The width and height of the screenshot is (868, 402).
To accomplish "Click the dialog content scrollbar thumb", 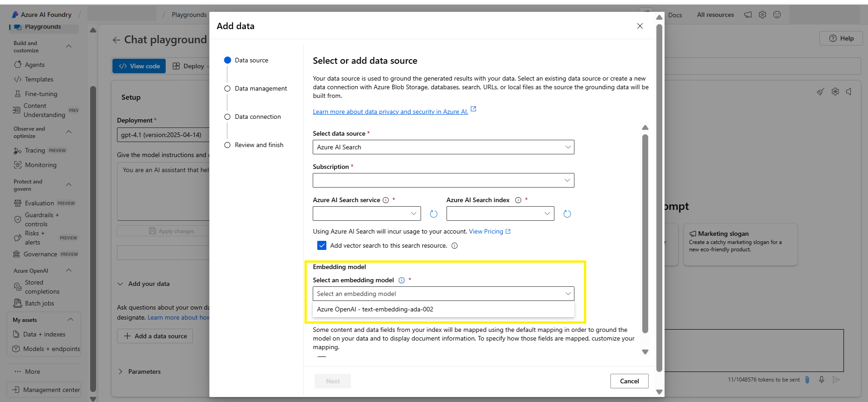I will (x=645, y=234).
